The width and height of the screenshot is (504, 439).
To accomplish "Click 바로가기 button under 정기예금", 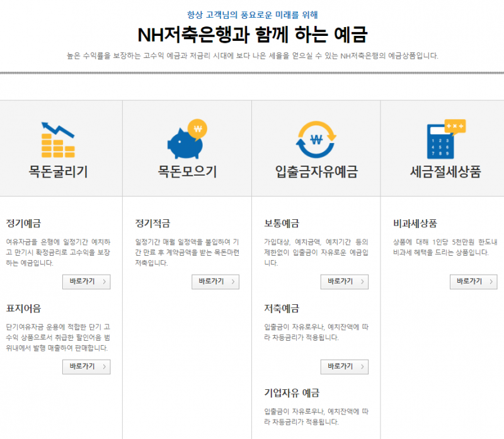I will click(x=86, y=282).
